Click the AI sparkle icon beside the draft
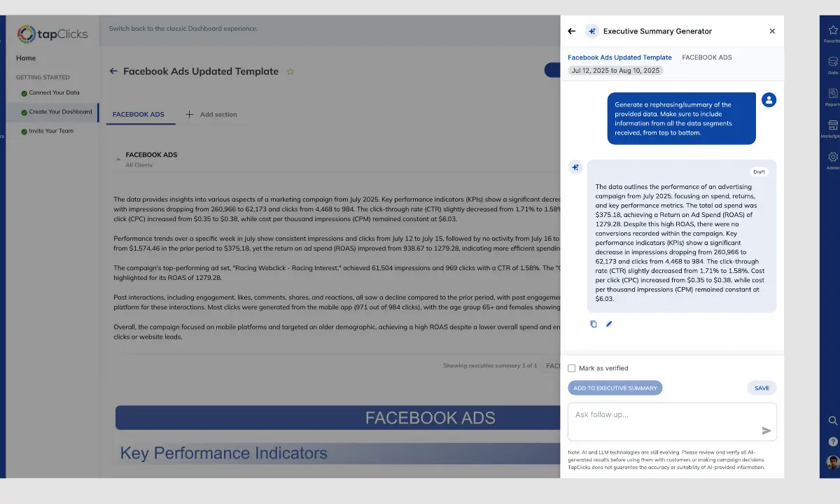Screen dimensions: 840x504 coord(575,167)
